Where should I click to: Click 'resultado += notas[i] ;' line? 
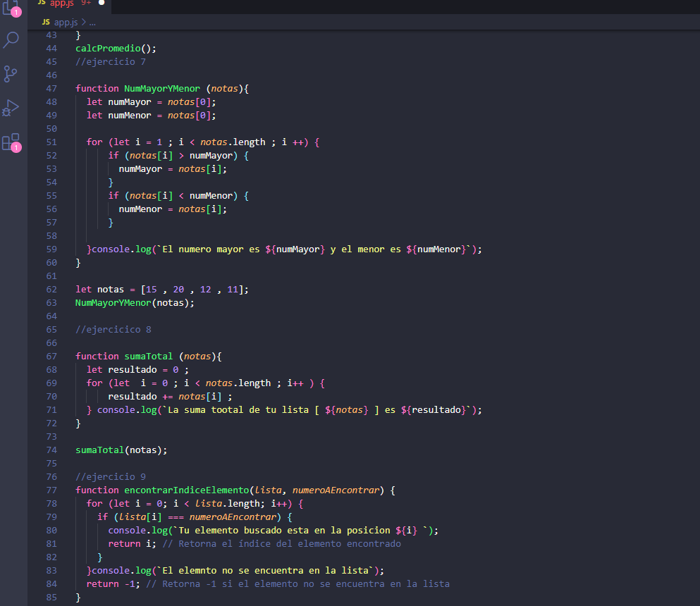(170, 396)
